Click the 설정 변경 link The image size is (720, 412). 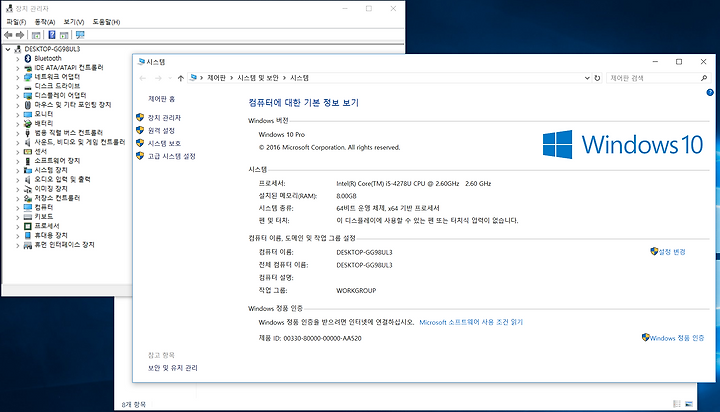[x=672, y=252]
